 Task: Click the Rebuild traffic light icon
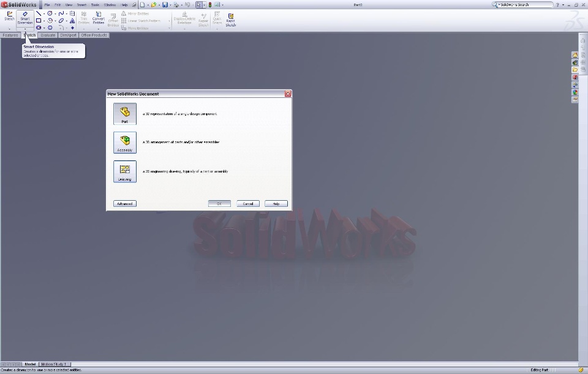(x=210, y=5)
